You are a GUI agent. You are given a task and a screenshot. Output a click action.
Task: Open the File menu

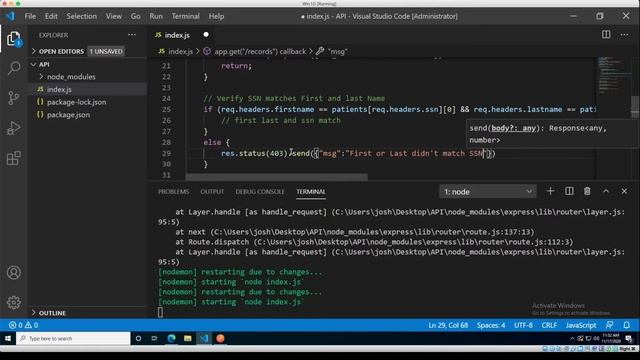click(x=30, y=16)
